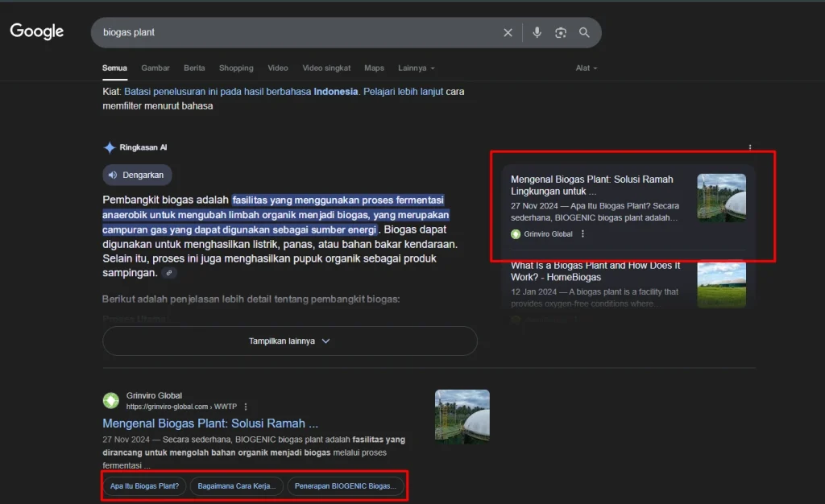The height and width of the screenshot is (504, 825).
Task: Switch to the Gambar tab
Action: (155, 68)
